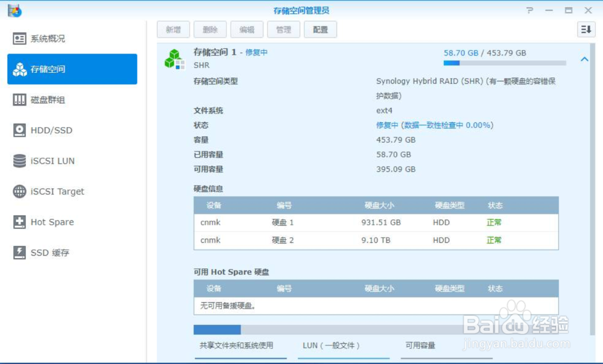Click the HDD/SSD disk icon
The width and height of the screenshot is (603, 364).
coord(19,130)
